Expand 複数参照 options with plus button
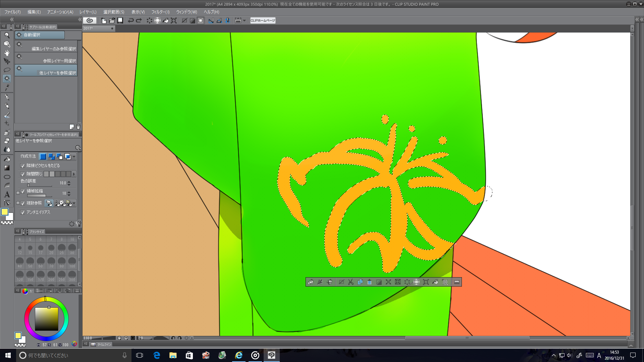644x362 pixels. coord(18,203)
